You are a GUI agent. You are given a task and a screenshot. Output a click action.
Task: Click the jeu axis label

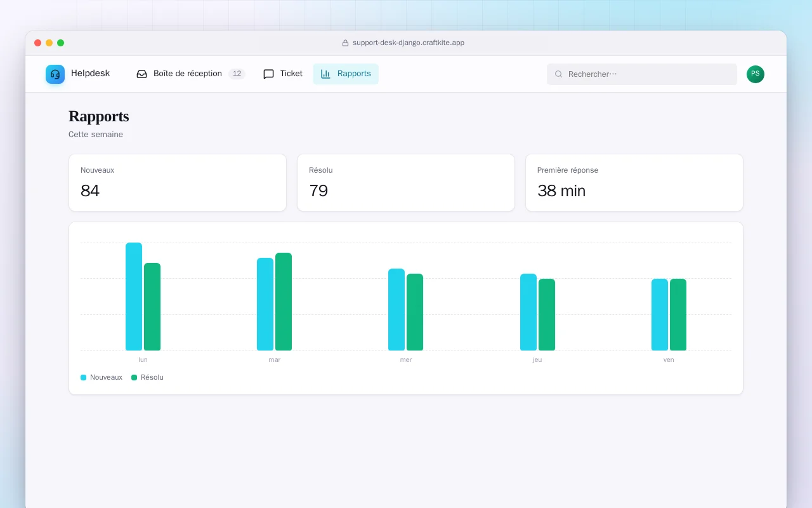pyautogui.click(x=537, y=360)
